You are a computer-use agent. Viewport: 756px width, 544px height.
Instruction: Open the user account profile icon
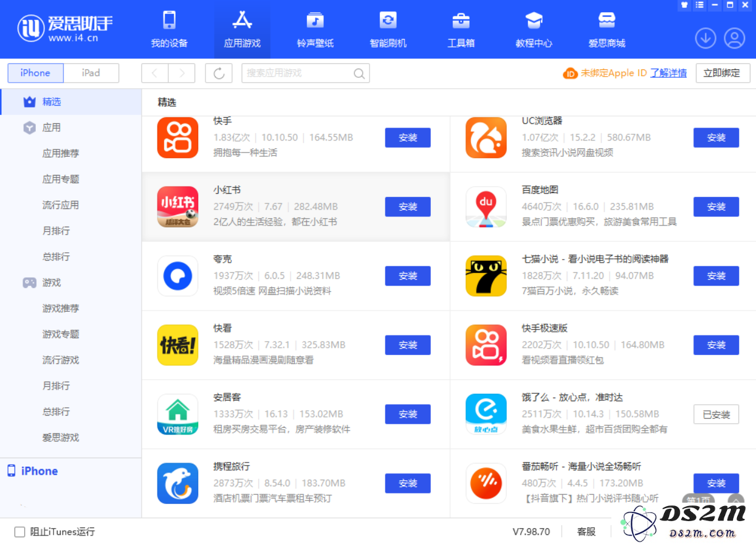(x=734, y=38)
